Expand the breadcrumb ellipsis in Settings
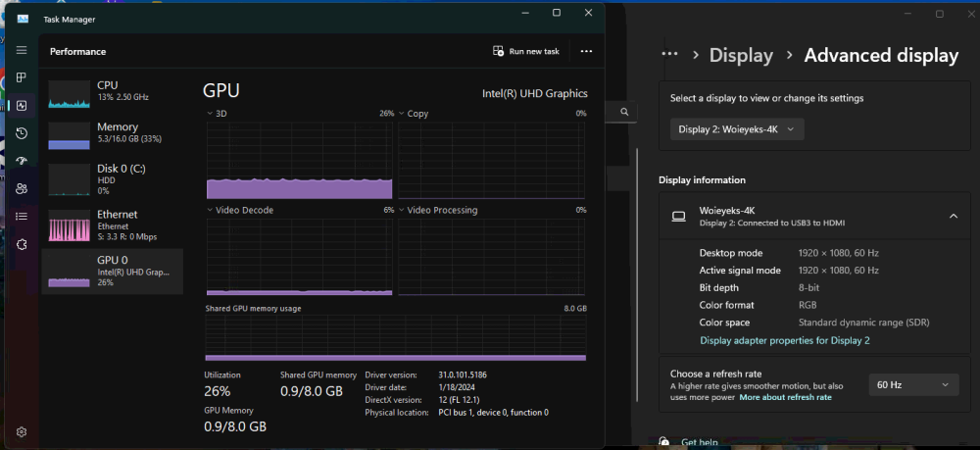This screenshot has width=980, height=450. point(669,54)
